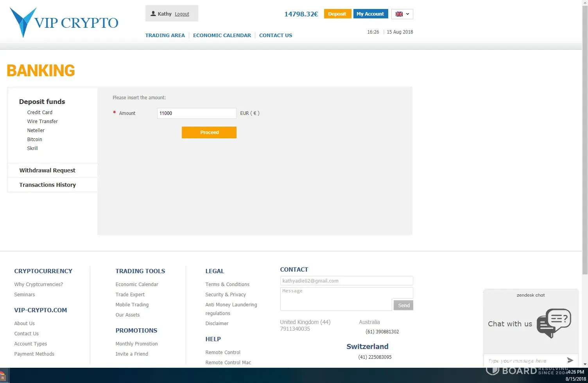Click the orange Deposit button
588x383 pixels.
point(337,14)
